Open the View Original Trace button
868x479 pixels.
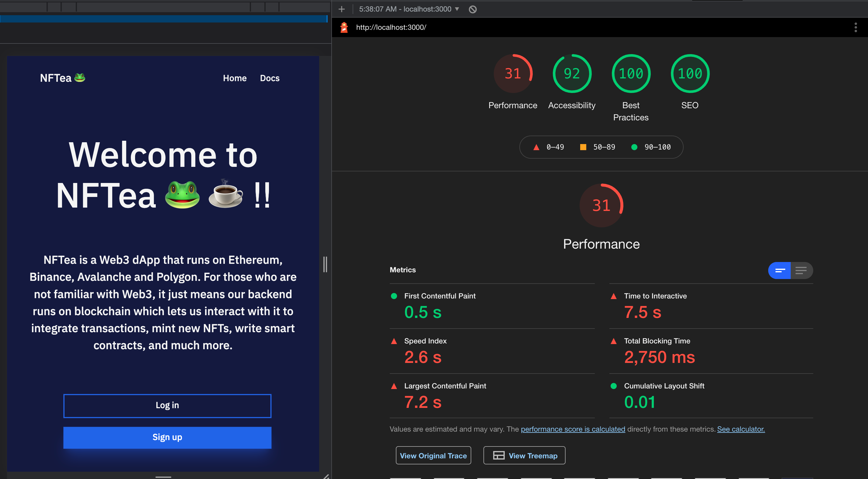[433, 455]
